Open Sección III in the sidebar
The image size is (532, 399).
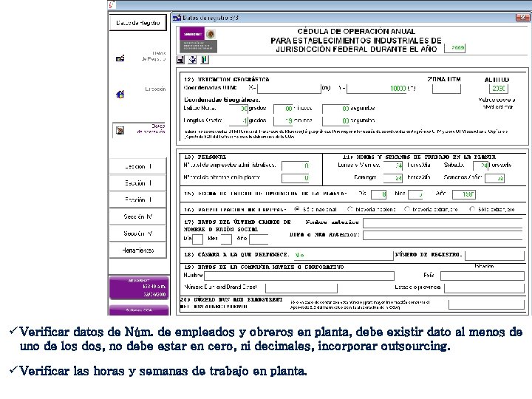pyautogui.click(x=137, y=199)
